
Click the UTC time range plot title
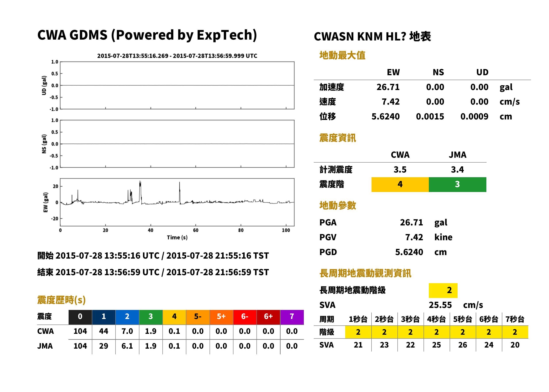click(177, 56)
